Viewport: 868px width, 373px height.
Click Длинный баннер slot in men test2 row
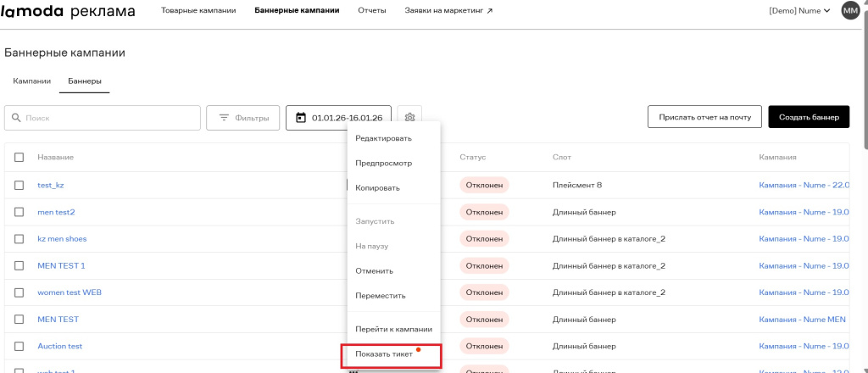(x=584, y=212)
